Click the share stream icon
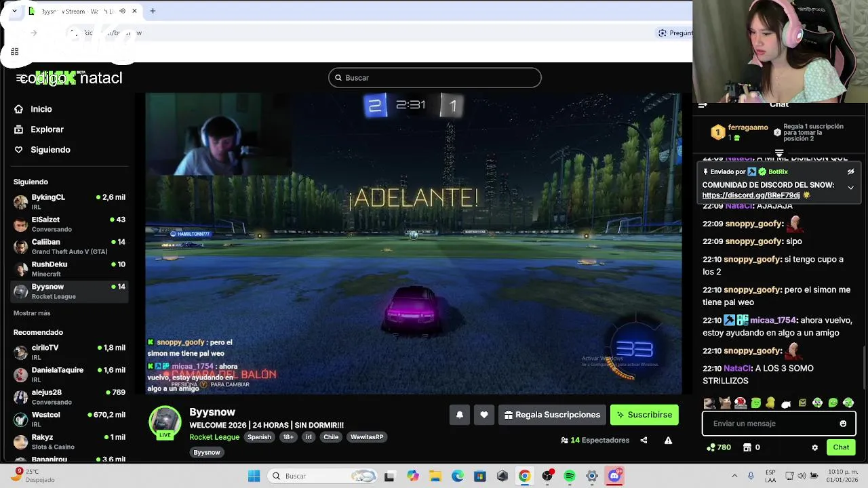868x488 pixels. (644, 440)
